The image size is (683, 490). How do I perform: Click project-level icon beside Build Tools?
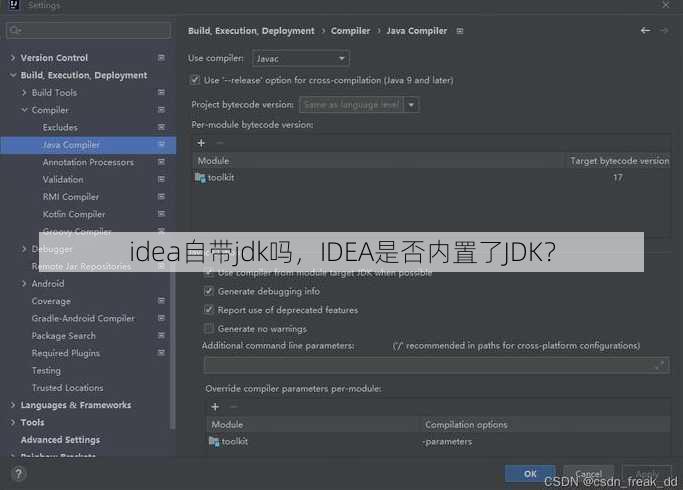(161, 92)
